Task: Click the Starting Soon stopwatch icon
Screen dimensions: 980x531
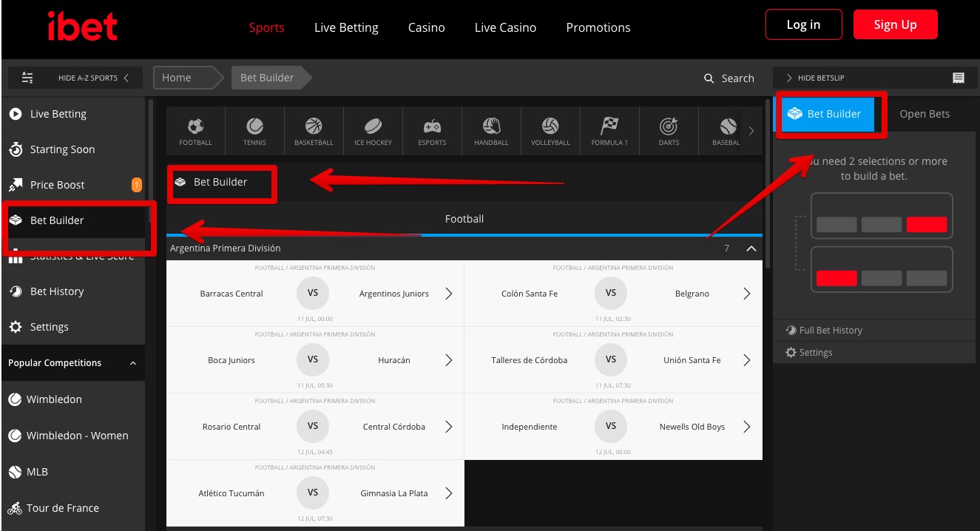Action: 16,149
